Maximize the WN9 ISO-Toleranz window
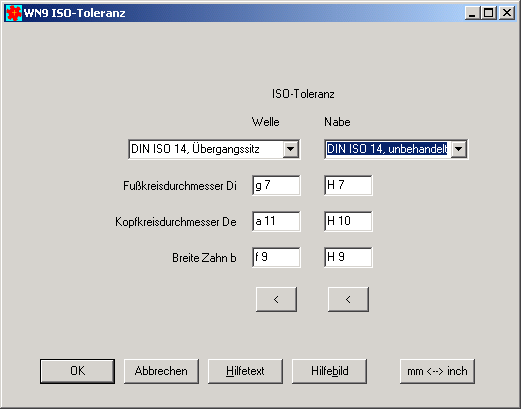Image resolution: width=521 pixels, height=409 pixels. [x=489, y=13]
